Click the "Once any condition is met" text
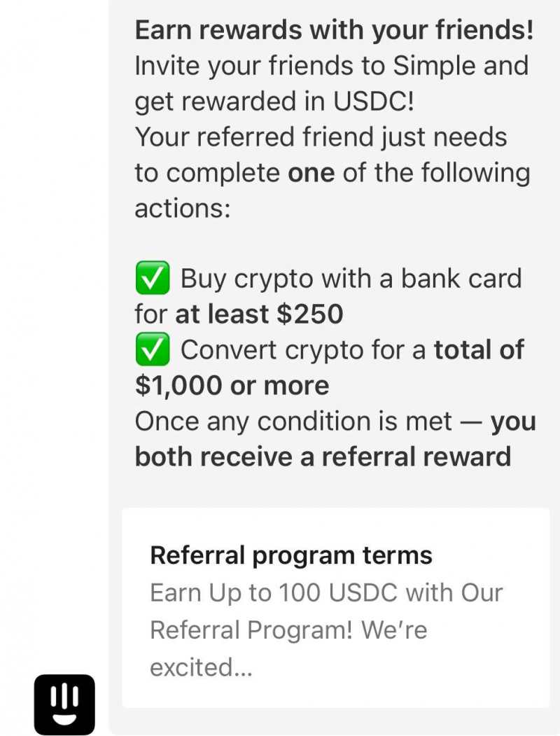 click(x=294, y=422)
